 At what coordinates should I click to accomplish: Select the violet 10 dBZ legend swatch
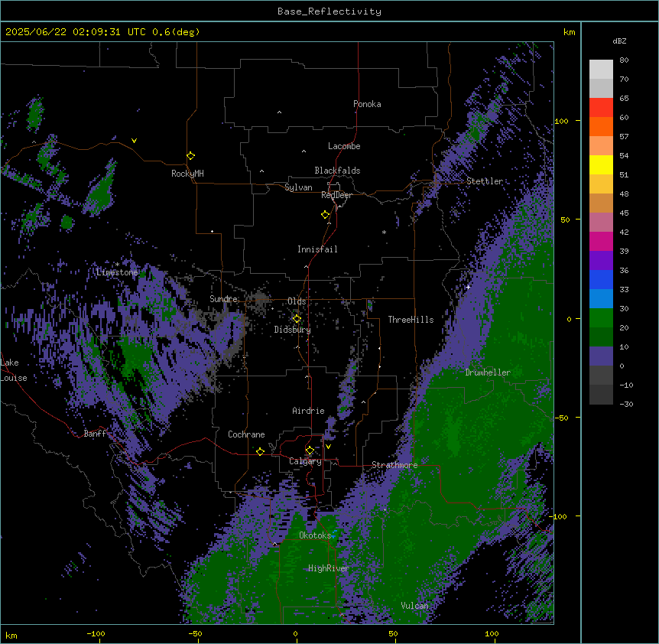[601, 356]
